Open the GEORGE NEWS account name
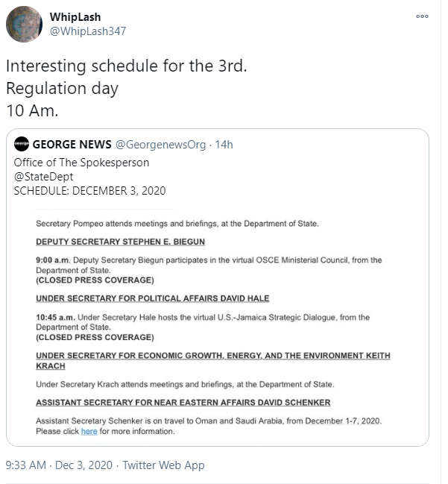 [x=72, y=145]
